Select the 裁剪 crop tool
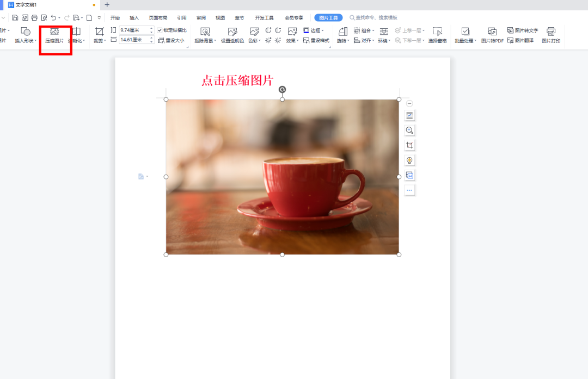The width and height of the screenshot is (588, 379). click(100, 35)
